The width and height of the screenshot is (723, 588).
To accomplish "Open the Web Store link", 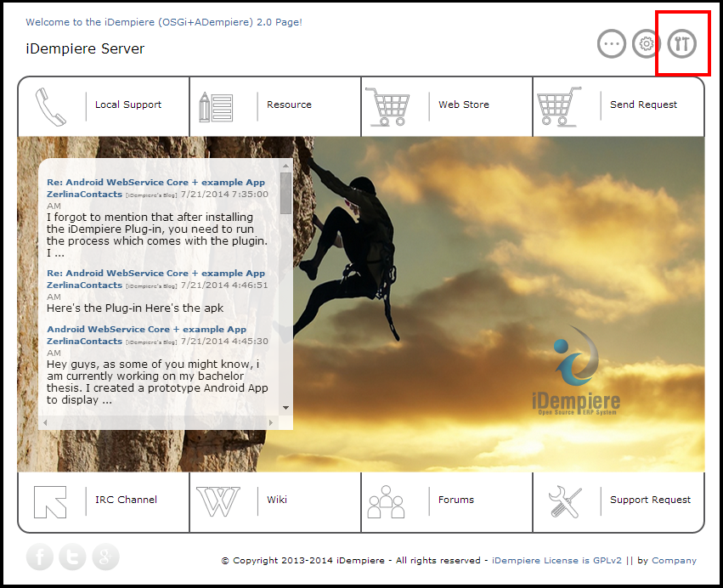I will pos(464,105).
